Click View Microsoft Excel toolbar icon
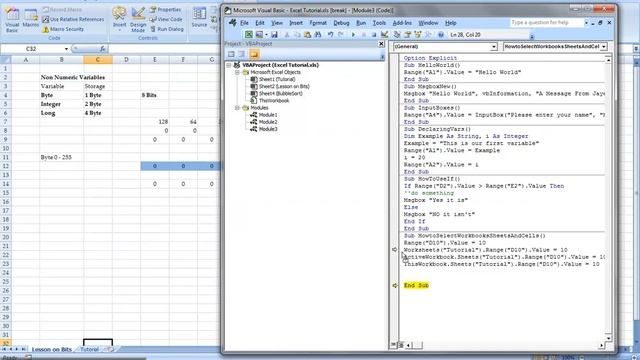 click(x=249, y=35)
